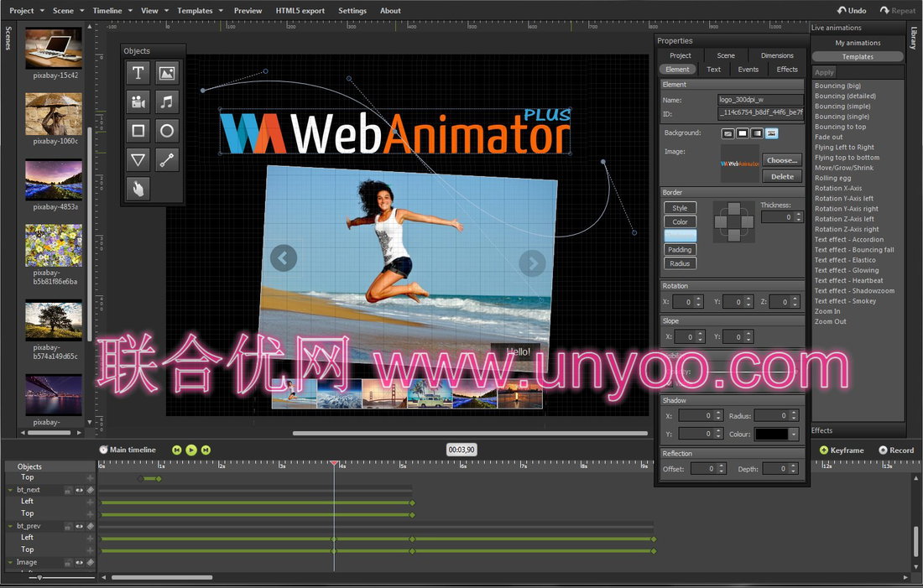The image size is (923, 588).
Task: Play the main timeline animation
Action: tap(191, 450)
